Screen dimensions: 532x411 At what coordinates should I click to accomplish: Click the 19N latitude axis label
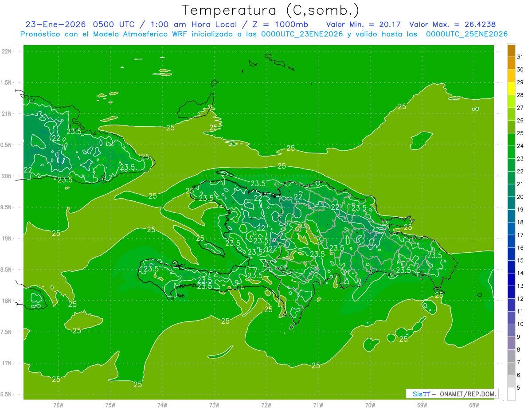(x=7, y=239)
